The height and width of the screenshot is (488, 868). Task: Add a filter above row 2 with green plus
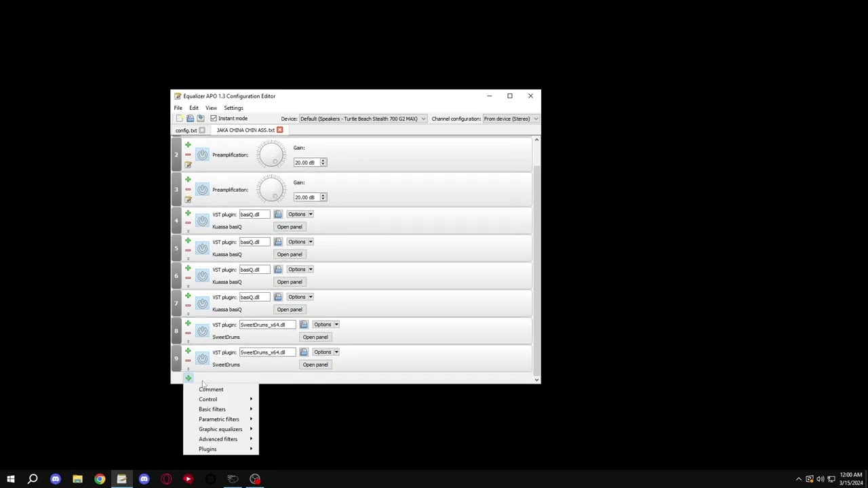coord(188,144)
